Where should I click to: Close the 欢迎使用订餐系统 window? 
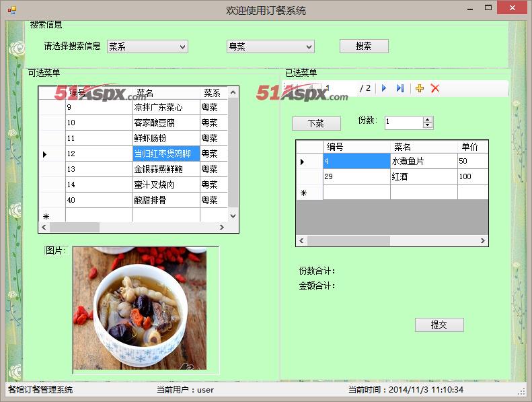click(x=512, y=7)
